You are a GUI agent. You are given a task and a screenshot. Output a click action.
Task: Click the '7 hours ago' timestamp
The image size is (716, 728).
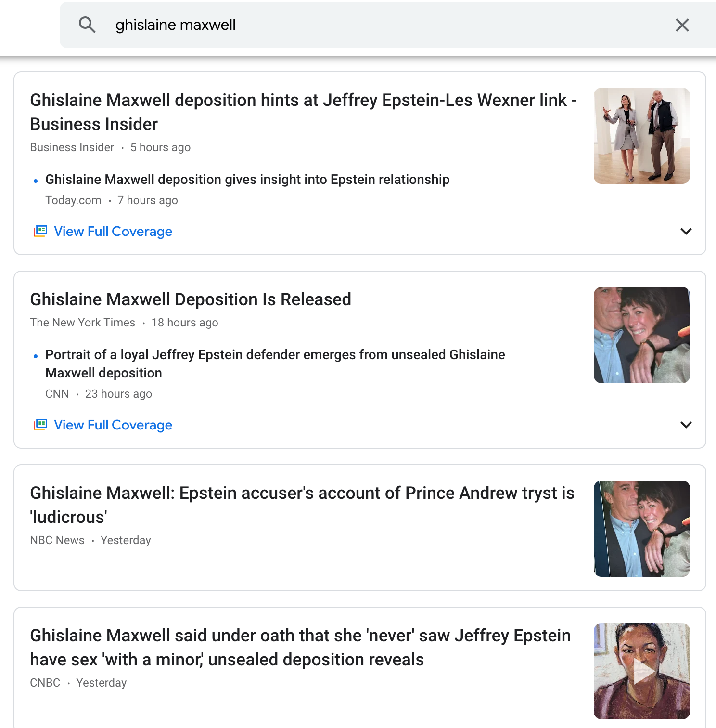(x=148, y=200)
